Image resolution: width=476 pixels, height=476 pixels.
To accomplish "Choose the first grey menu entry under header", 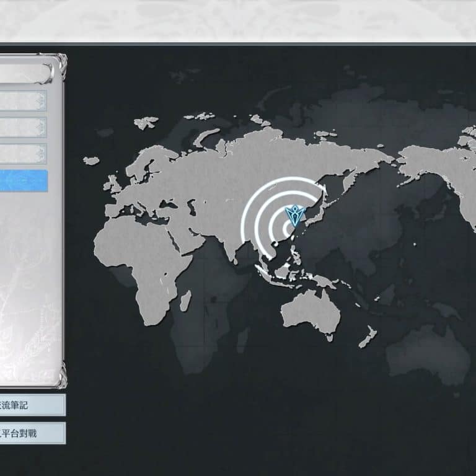I will (x=23, y=101).
